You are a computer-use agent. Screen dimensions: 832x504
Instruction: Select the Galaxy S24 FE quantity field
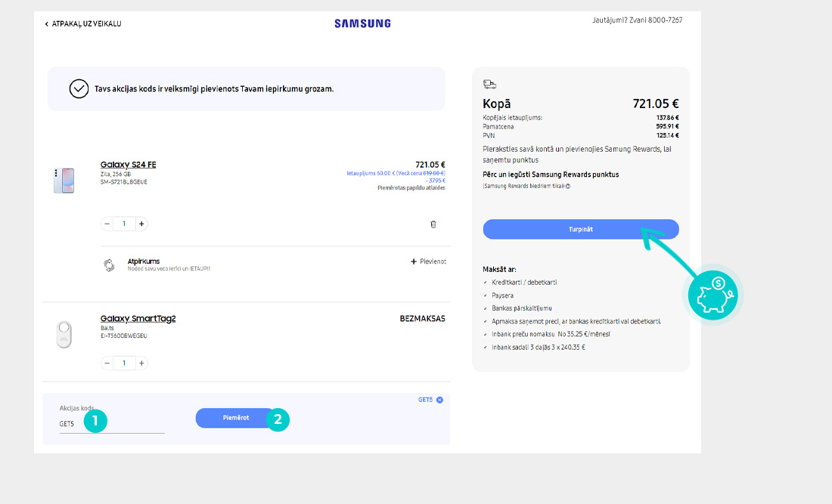coord(124,224)
